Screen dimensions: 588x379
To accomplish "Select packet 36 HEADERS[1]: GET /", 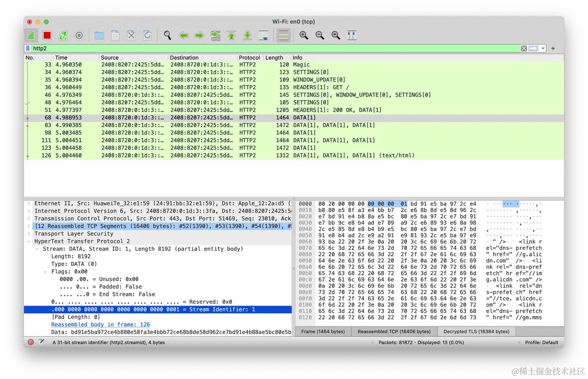I will coord(294,87).
